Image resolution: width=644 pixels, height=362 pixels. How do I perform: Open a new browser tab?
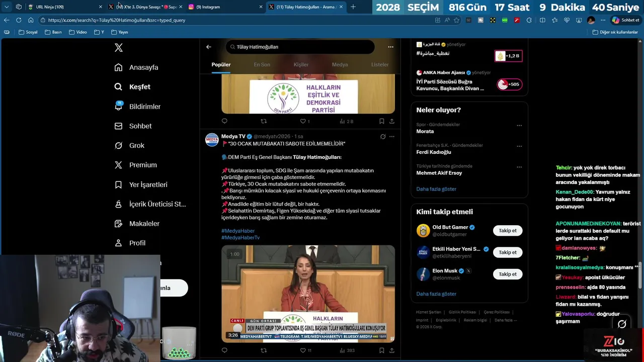click(x=353, y=7)
